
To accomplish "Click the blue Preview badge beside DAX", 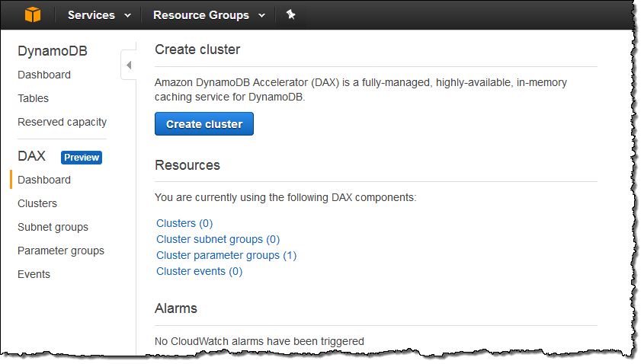I will click(x=82, y=157).
